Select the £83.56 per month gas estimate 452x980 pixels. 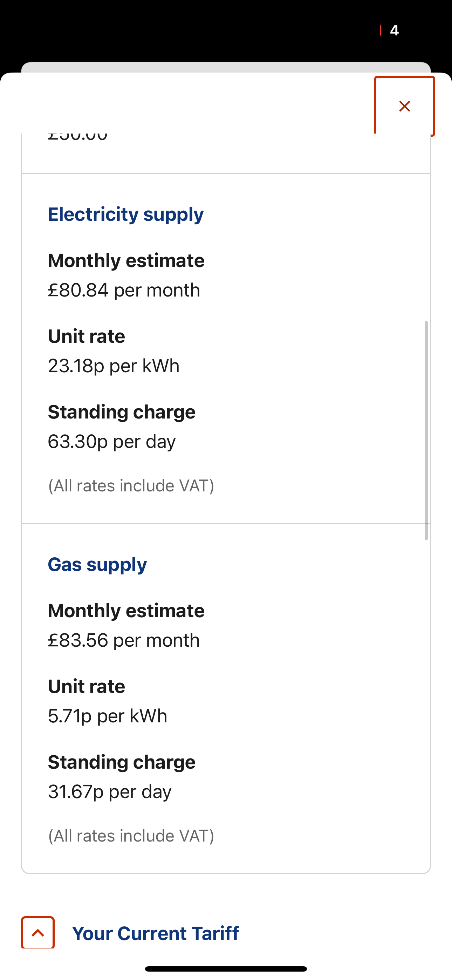[x=124, y=640]
